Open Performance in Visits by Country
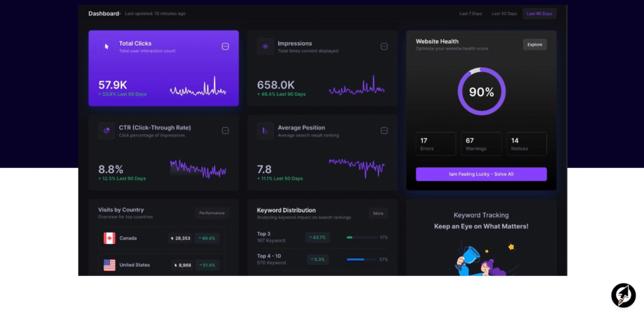The height and width of the screenshot is (315, 644). [x=211, y=213]
